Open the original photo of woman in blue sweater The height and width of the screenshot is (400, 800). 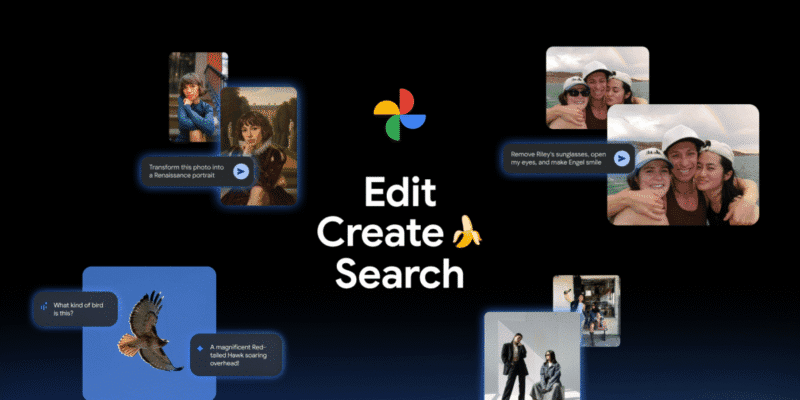coord(194,97)
